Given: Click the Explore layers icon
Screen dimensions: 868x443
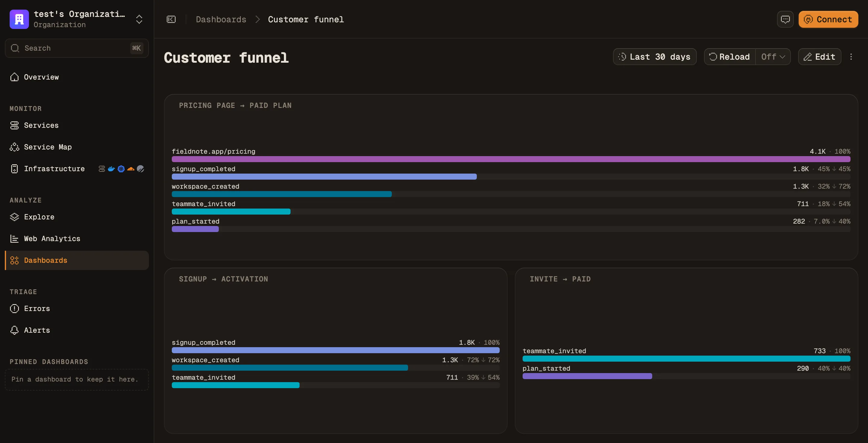Looking at the screenshot, I should (14, 217).
